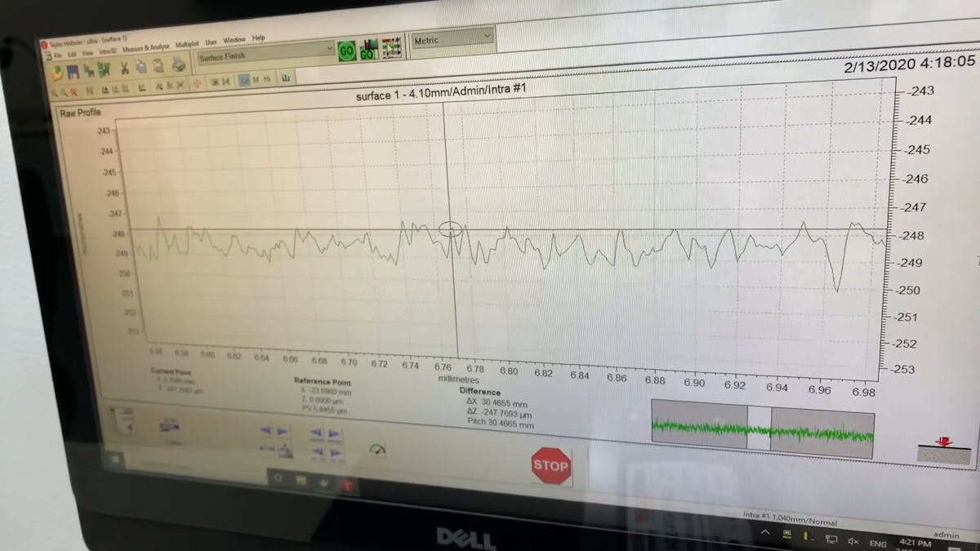Click the red crosshair target toolbar icon
The image size is (980, 551).
pos(197,83)
